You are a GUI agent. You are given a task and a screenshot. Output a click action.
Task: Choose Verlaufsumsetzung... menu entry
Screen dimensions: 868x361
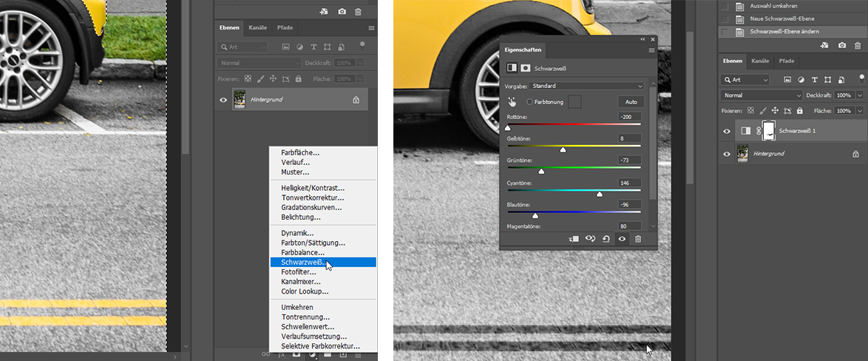(314, 336)
